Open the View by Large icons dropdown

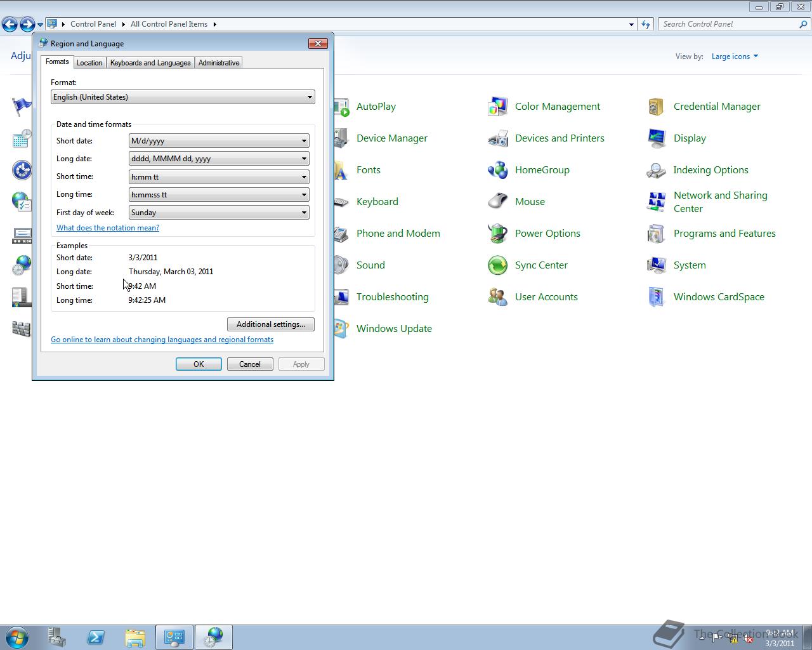[735, 56]
